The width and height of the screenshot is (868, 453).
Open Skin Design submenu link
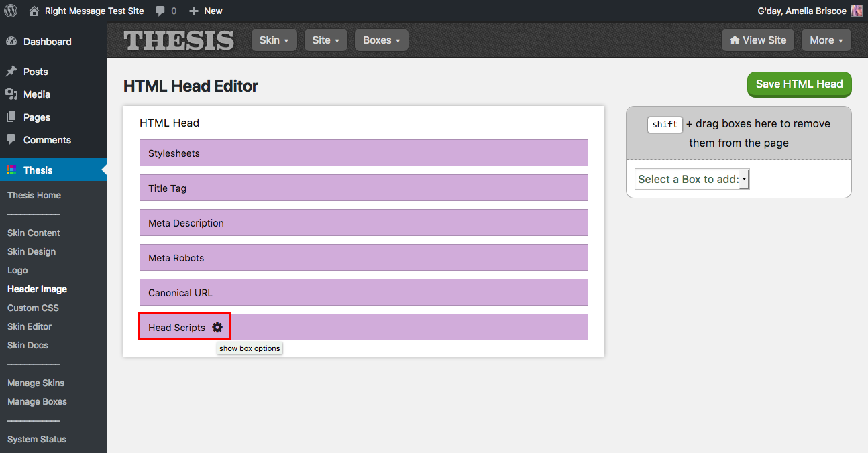32,252
